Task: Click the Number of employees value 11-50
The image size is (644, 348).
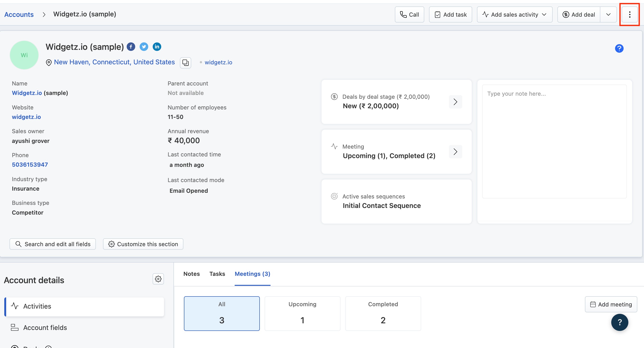Action: [x=176, y=117]
